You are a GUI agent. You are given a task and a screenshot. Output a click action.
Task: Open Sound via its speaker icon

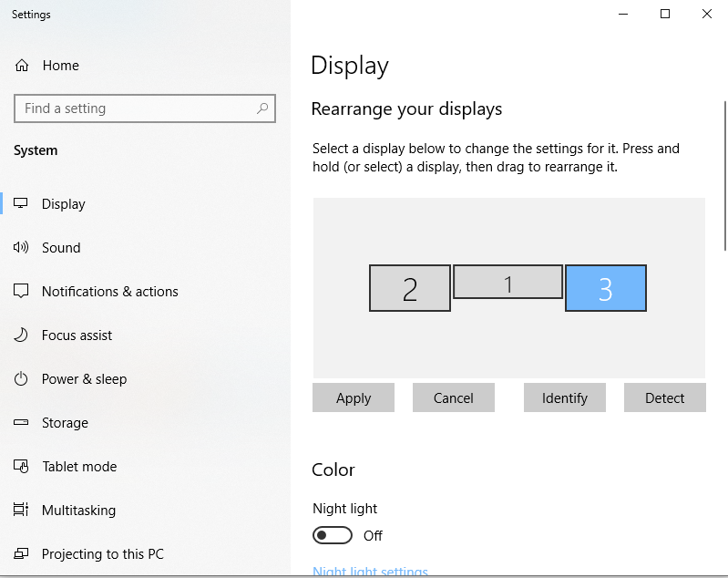coord(21,247)
